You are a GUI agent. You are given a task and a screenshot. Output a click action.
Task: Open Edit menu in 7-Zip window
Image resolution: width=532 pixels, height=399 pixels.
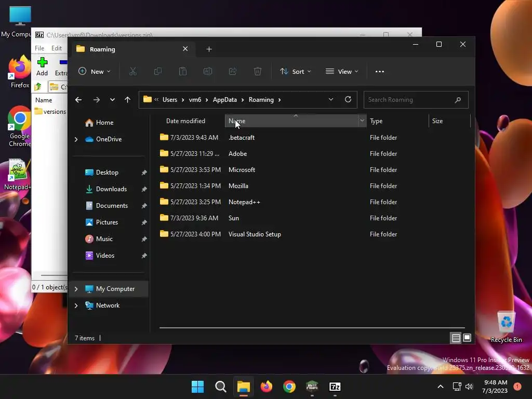(56, 48)
